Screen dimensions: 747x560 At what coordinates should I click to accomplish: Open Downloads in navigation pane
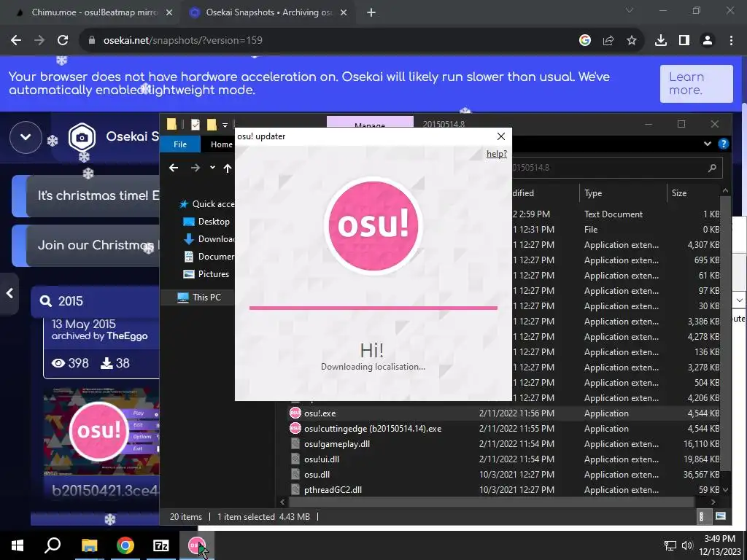pyautogui.click(x=209, y=239)
